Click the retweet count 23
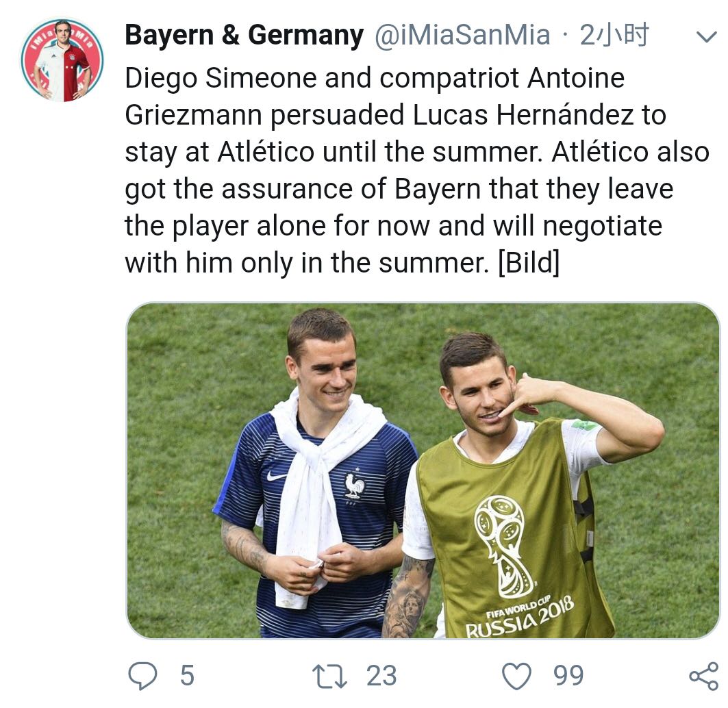Image resolution: width=728 pixels, height=708 pixels. pyautogui.click(x=381, y=677)
